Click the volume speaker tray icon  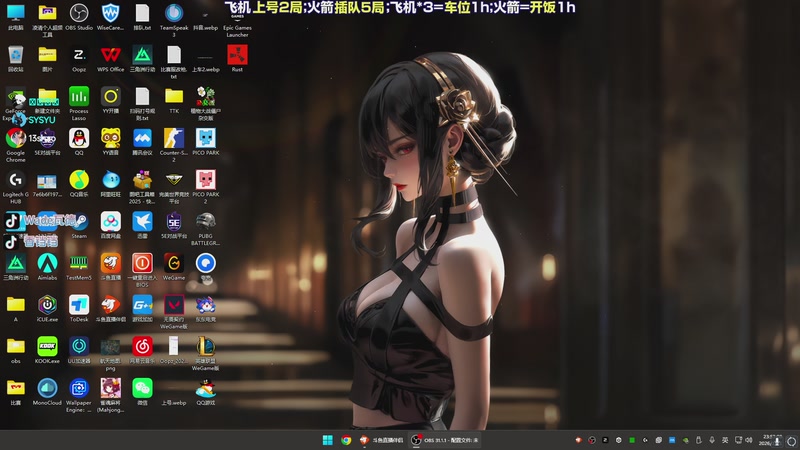click(749, 440)
